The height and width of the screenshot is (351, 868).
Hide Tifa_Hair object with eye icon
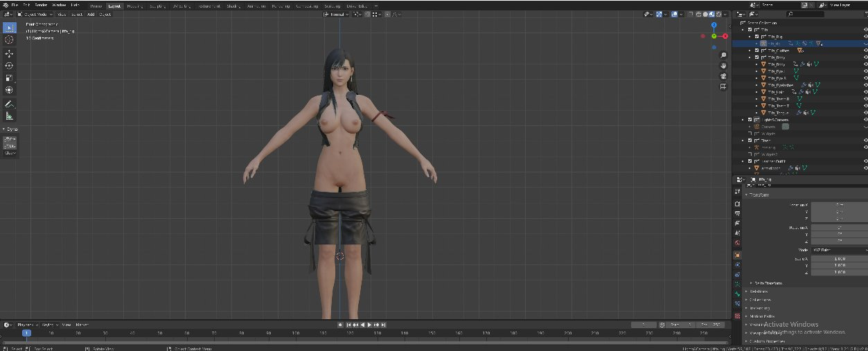(865, 91)
